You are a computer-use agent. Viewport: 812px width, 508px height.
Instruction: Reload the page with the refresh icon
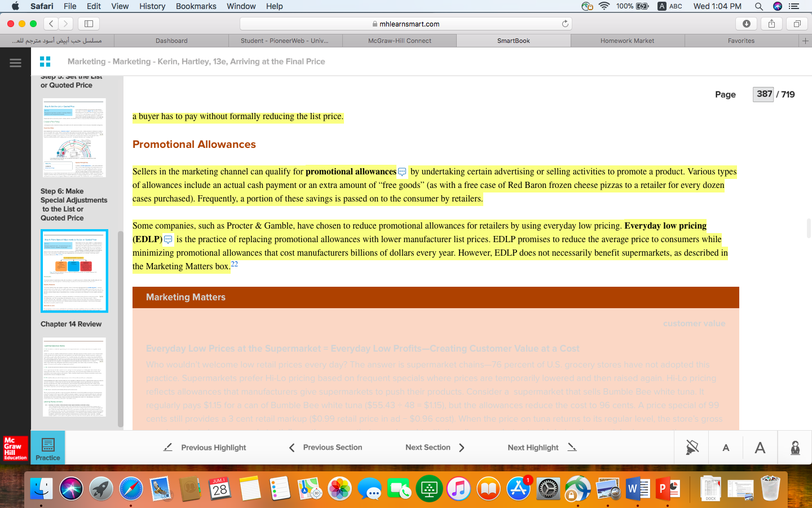pyautogui.click(x=565, y=24)
